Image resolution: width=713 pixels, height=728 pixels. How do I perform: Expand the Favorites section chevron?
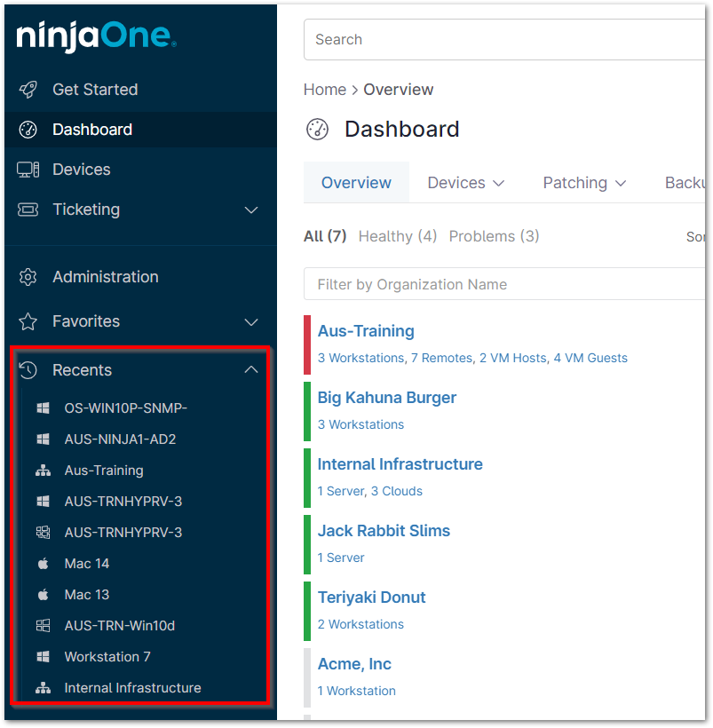pyautogui.click(x=251, y=321)
